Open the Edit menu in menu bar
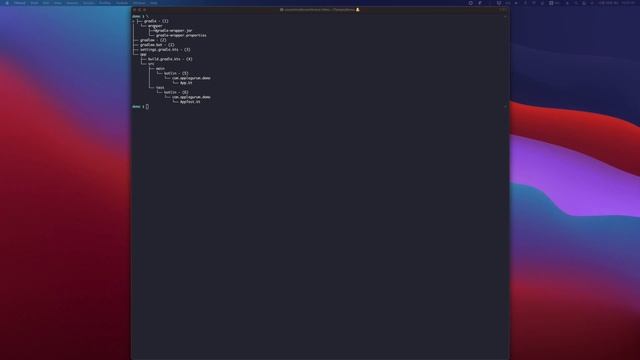The width and height of the screenshot is (640, 360). coord(46,3)
